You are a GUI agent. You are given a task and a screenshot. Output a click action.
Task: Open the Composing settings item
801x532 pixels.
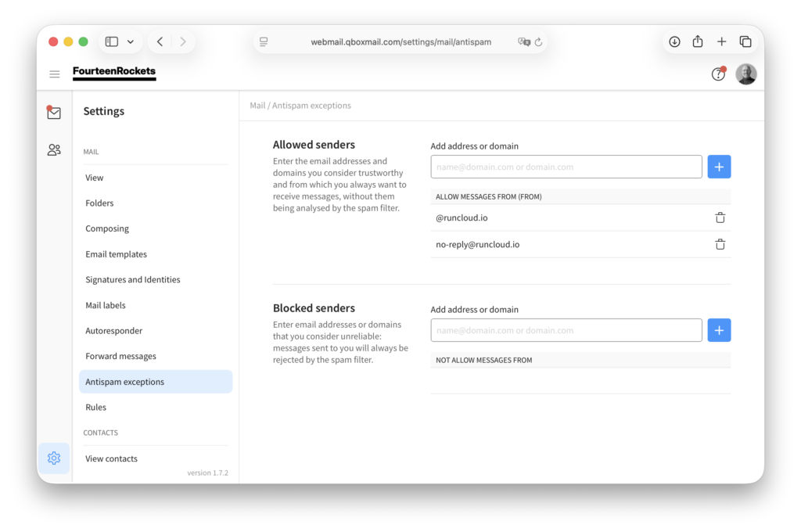click(107, 228)
